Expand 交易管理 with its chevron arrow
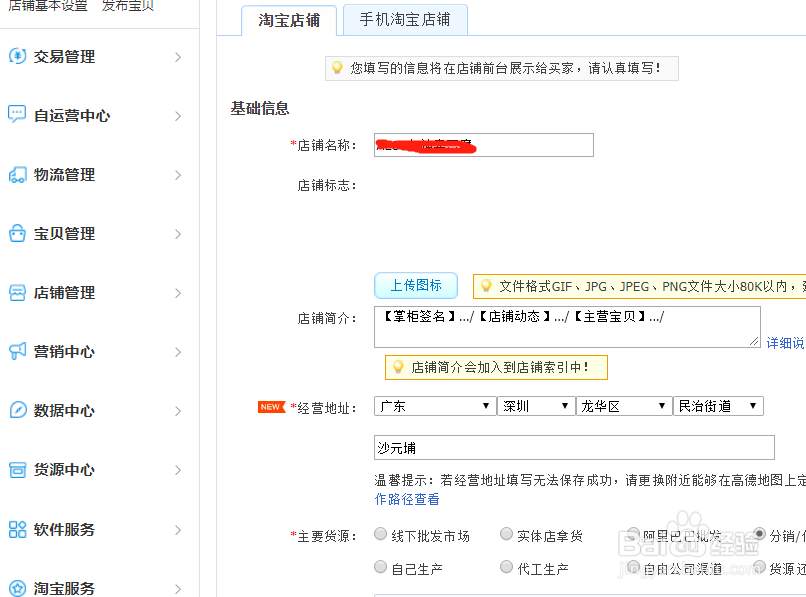Viewport: 806px width, 597px height. point(178,57)
